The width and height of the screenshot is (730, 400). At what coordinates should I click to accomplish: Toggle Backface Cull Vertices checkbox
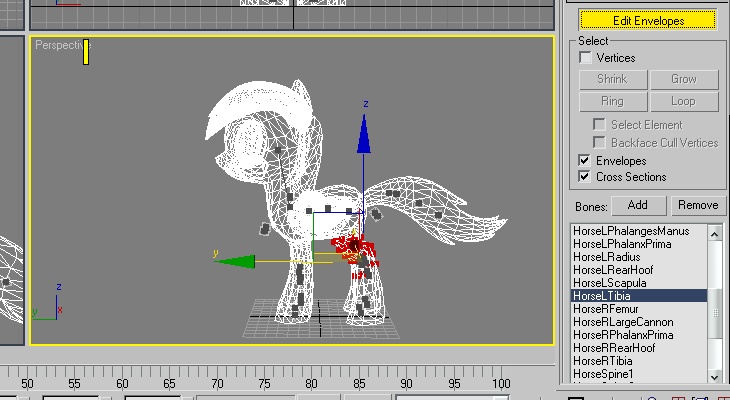coord(599,142)
